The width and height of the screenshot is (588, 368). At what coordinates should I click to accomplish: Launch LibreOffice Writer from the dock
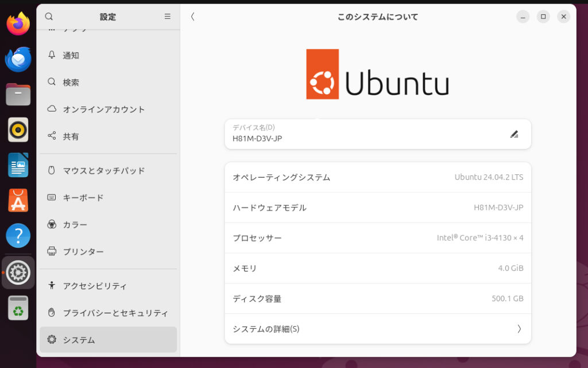18,165
